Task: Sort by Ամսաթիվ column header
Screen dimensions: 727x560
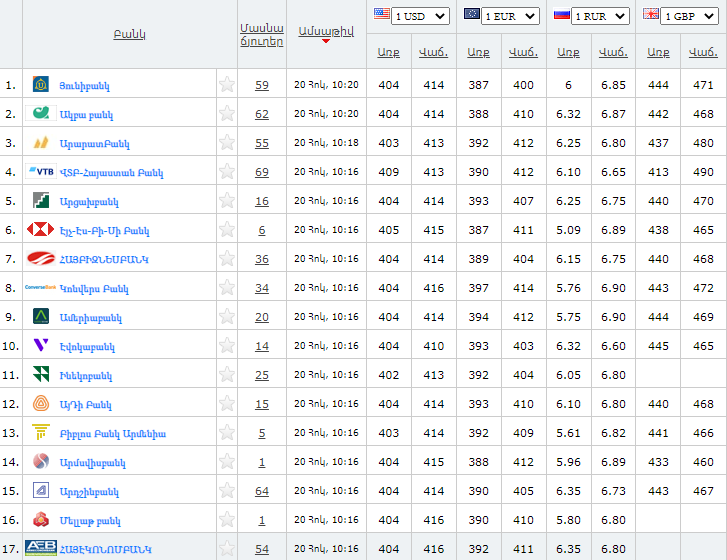Action: [326, 32]
